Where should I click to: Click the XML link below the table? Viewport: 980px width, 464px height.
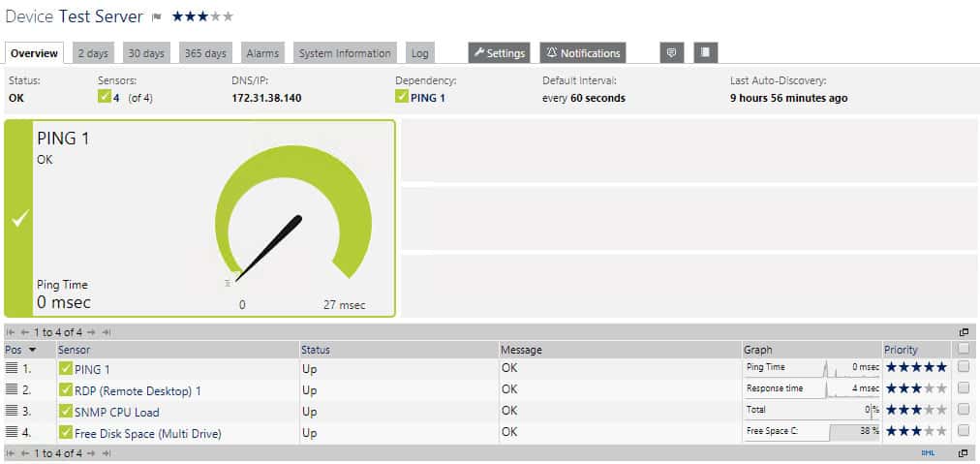click(928, 453)
